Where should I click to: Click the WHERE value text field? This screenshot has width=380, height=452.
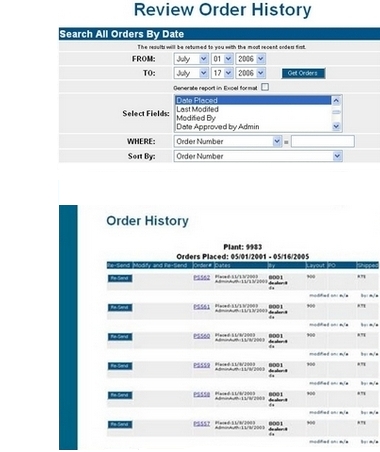pyautogui.click(x=322, y=142)
